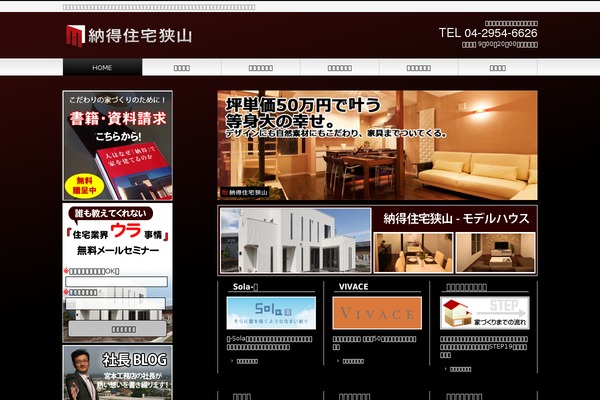Open the navigation tab right after HOME
The height and width of the screenshot is (400, 600).
(182, 68)
